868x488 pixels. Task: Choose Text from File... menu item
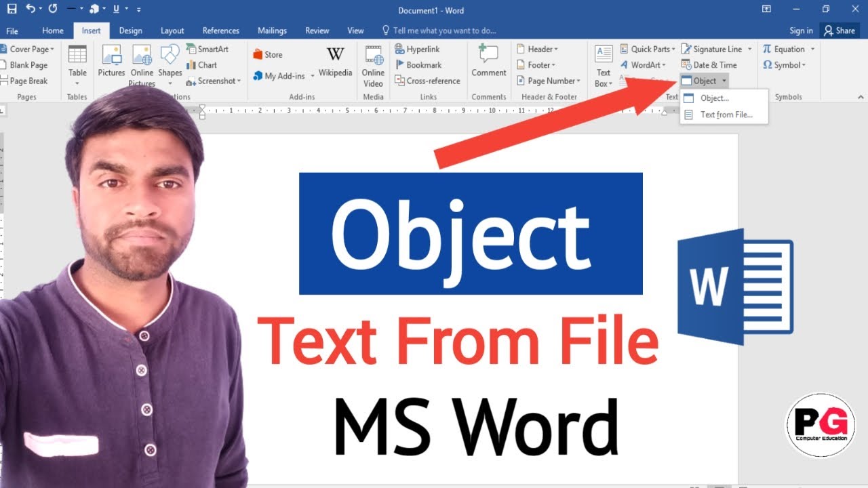pyautogui.click(x=724, y=115)
